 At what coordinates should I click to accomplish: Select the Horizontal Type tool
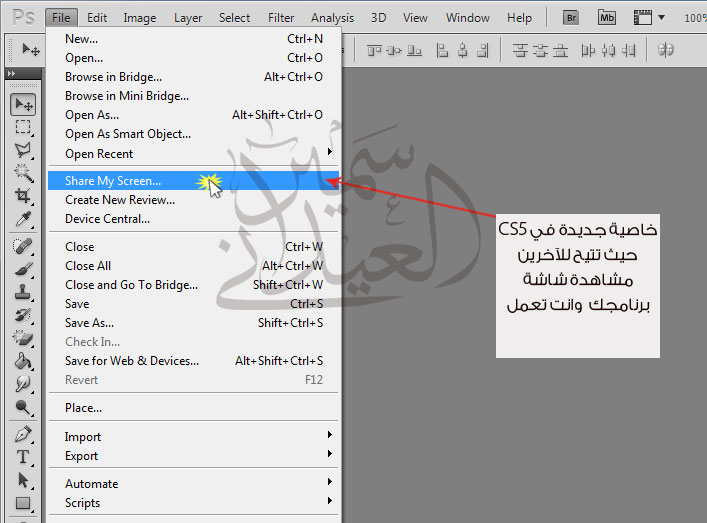click(x=23, y=457)
